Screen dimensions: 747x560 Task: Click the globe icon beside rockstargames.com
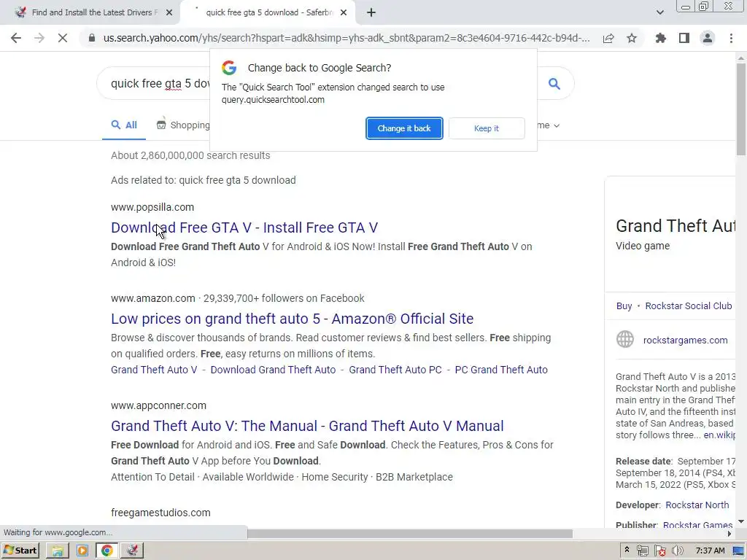click(625, 340)
